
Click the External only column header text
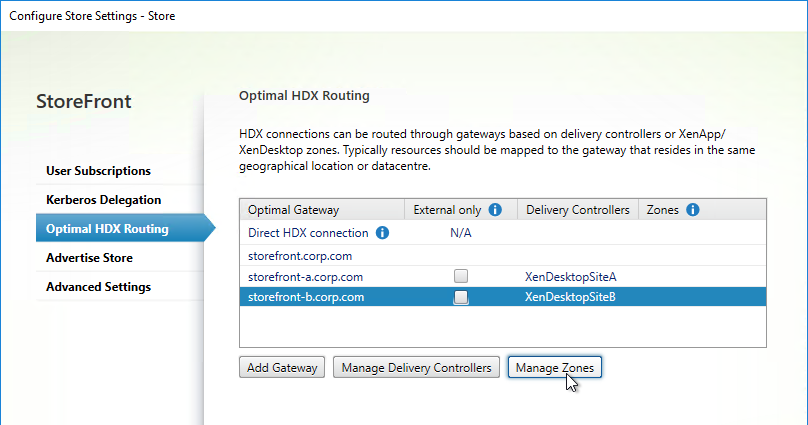447,210
